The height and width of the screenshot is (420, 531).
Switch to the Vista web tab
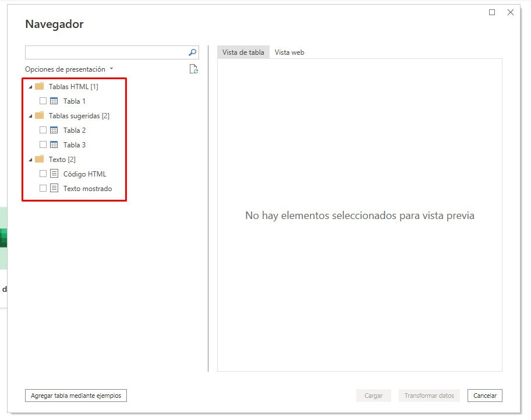coord(289,52)
